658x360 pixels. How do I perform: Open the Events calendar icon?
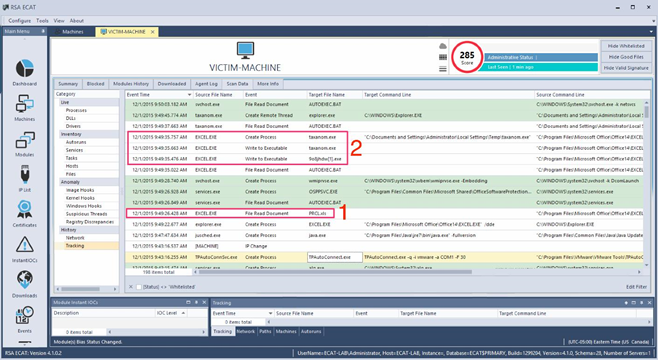pos(25,316)
